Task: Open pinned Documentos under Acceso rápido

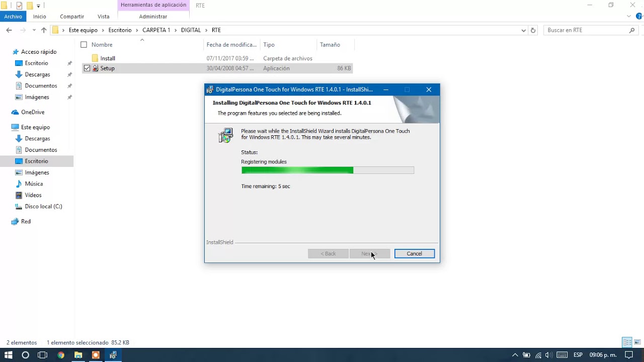Action: (41, 86)
